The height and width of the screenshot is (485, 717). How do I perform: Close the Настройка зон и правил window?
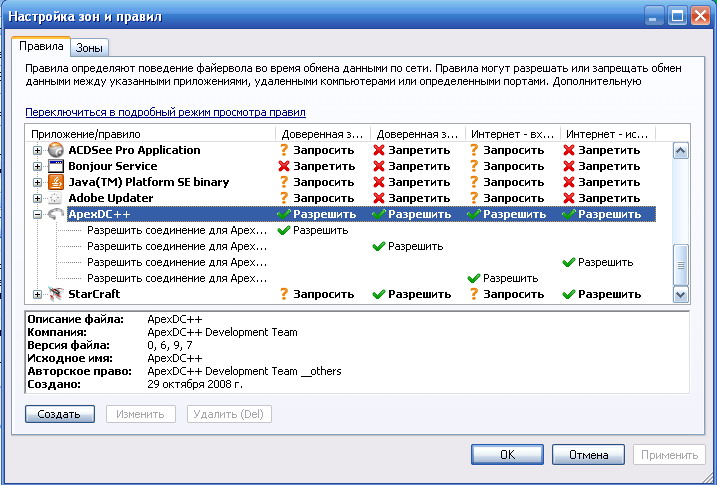(700, 17)
